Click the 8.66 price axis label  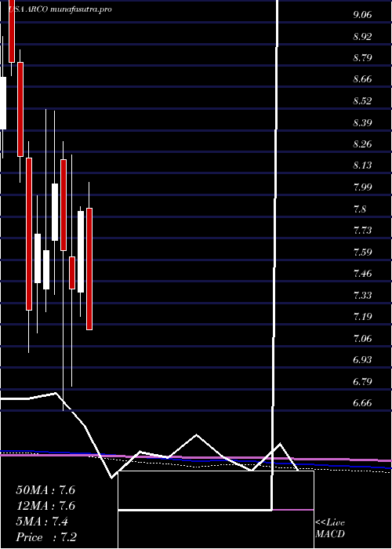[x=362, y=80]
